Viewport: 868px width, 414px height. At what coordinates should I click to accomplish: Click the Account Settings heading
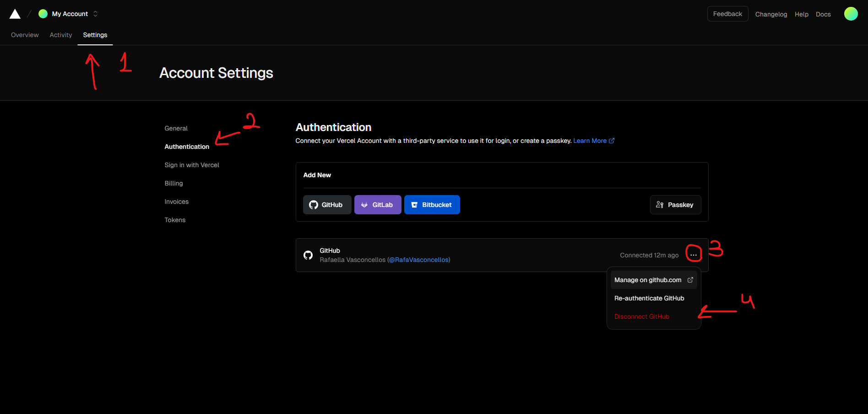click(x=216, y=73)
